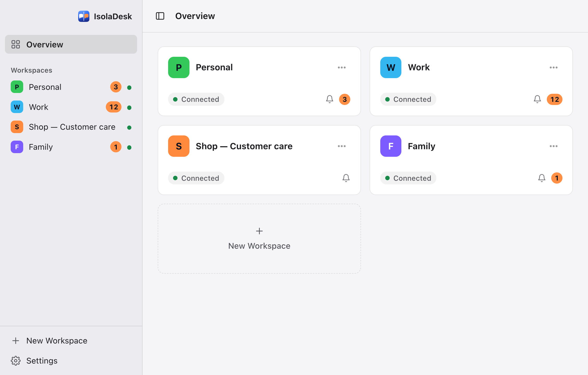Image resolution: width=588 pixels, height=375 pixels.
Task: Open more options on Shop — Customer care card
Action: click(x=342, y=146)
